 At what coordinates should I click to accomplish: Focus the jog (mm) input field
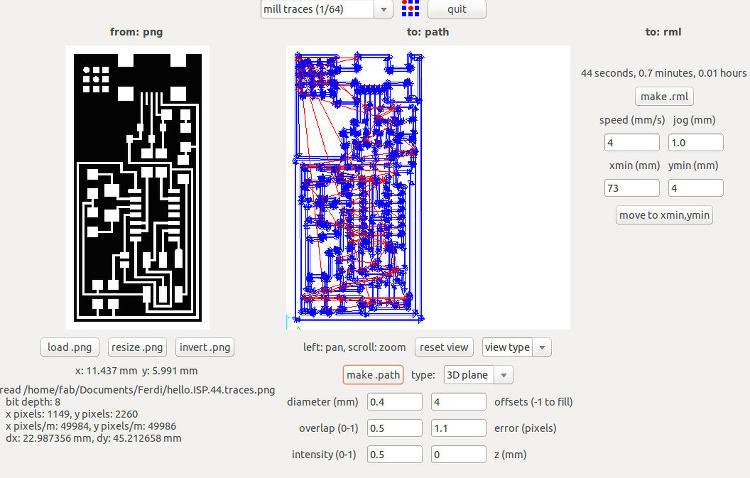click(x=695, y=143)
